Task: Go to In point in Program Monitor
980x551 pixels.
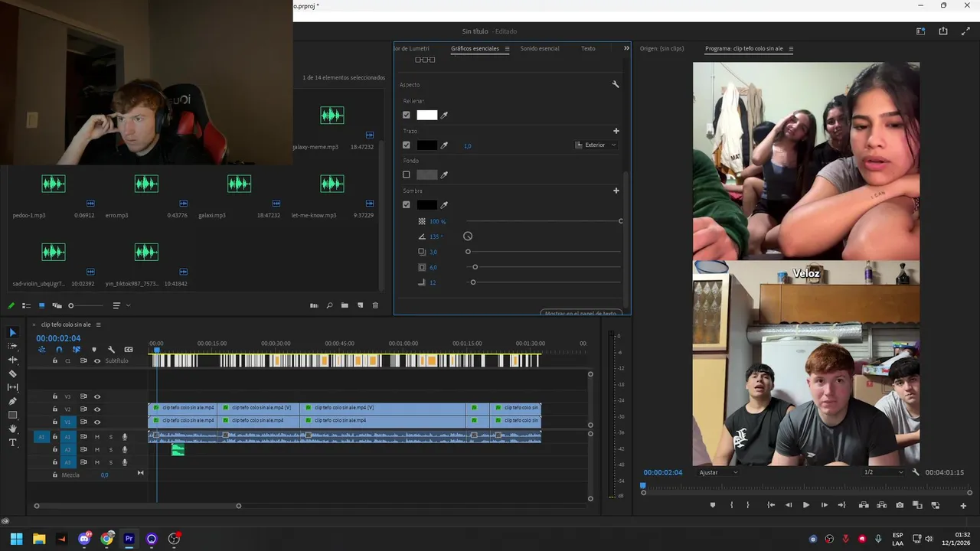Action: [771, 505]
